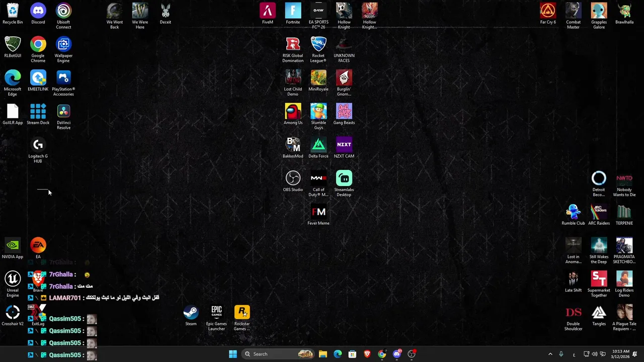Open the Windows Start menu
This screenshot has width=644, height=362.
(x=232, y=354)
